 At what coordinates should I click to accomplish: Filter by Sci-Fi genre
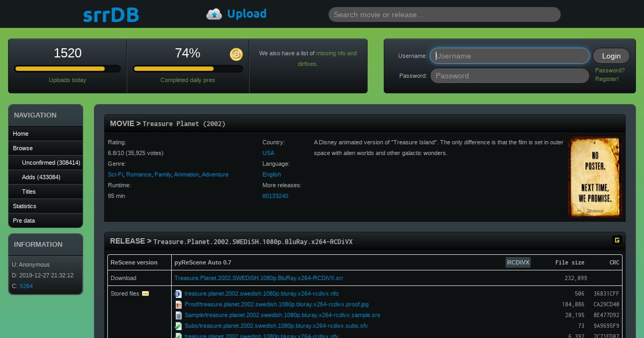pos(115,174)
